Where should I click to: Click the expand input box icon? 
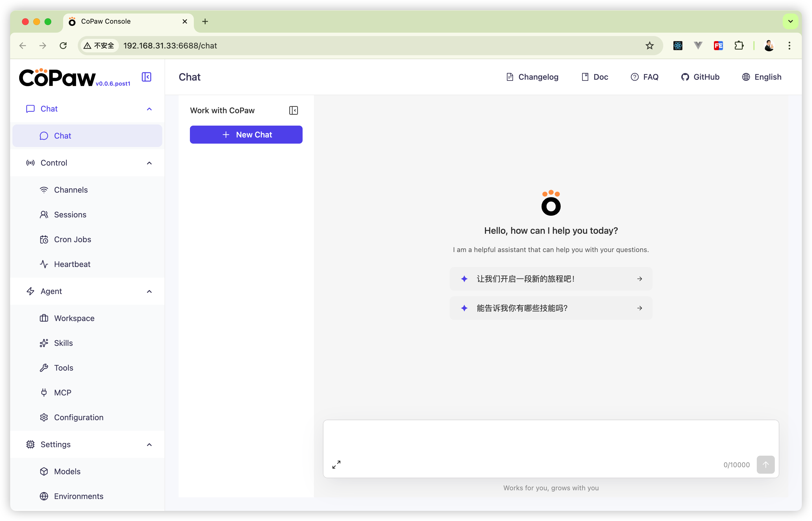(x=336, y=464)
